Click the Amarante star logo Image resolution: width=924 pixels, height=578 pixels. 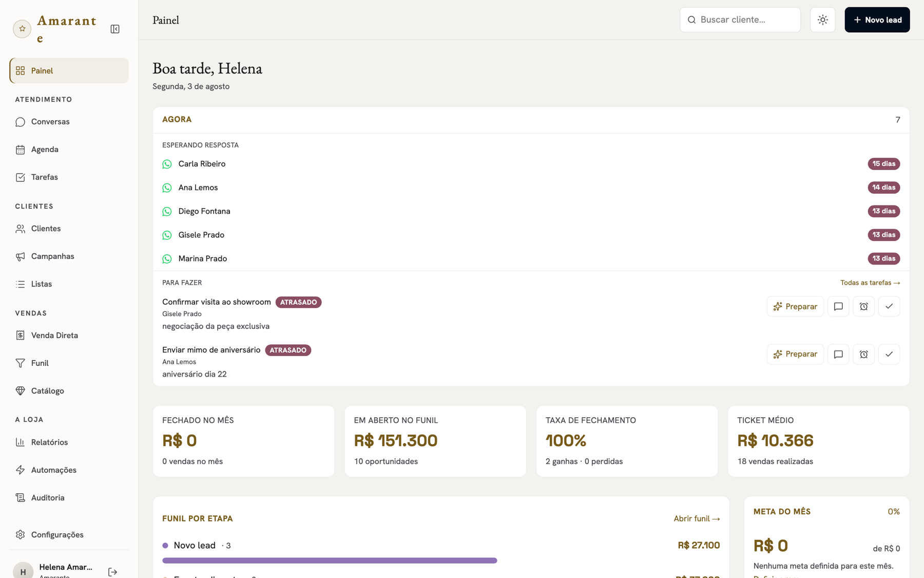[22, 29]
